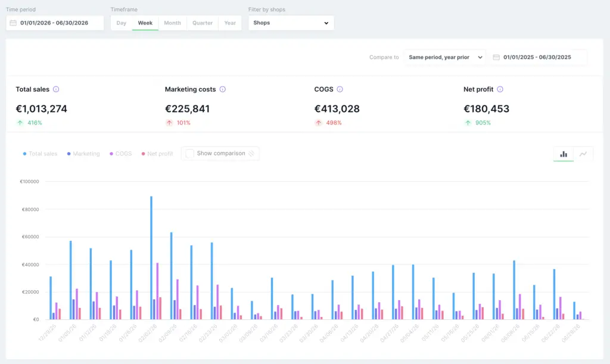Open the Same period, year prior dropdown

pos(445,57)
